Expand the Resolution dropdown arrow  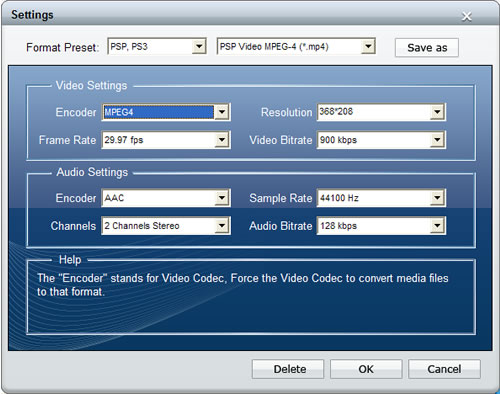[437, 112]
